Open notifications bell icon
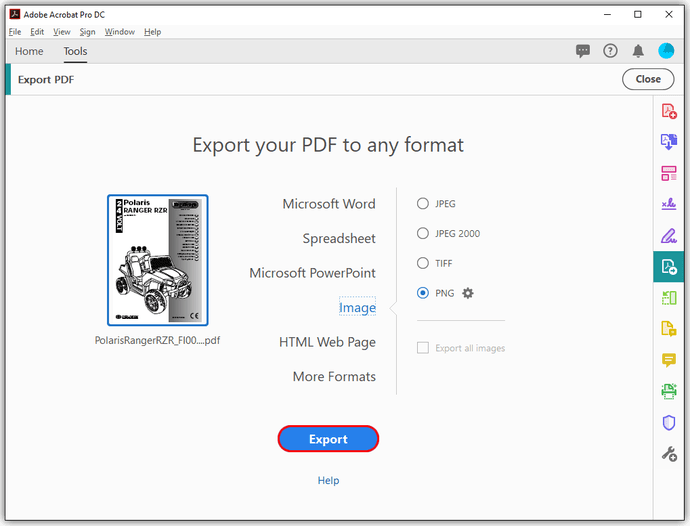 click(638, 51)
